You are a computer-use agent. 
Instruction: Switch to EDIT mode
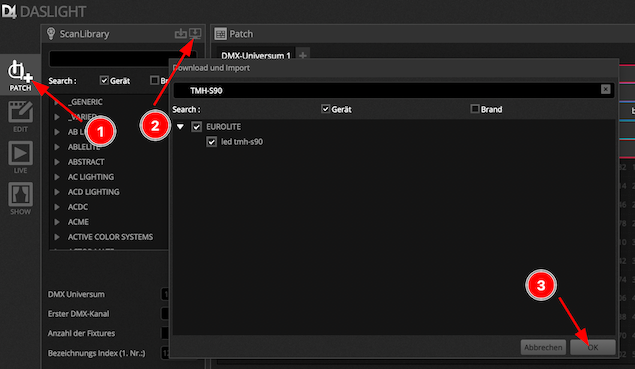tap(20, 117)
